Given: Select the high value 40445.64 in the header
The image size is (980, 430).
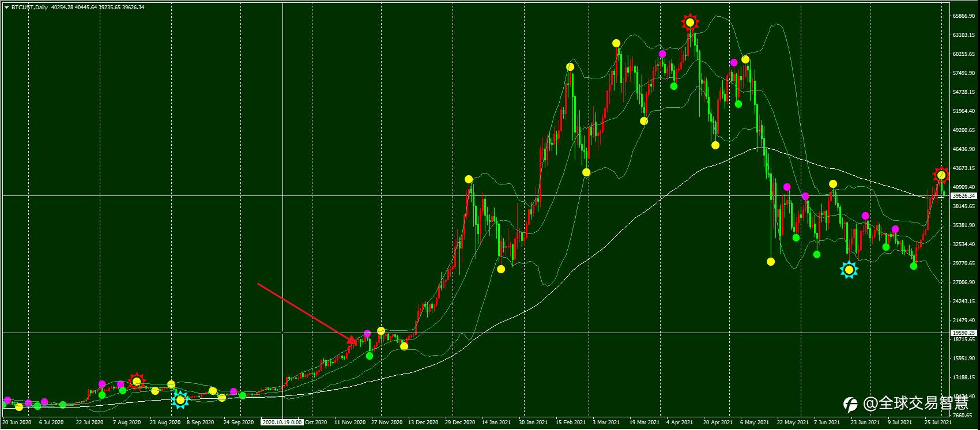Looking at the screenshot, I should click(x=85, y=7).
